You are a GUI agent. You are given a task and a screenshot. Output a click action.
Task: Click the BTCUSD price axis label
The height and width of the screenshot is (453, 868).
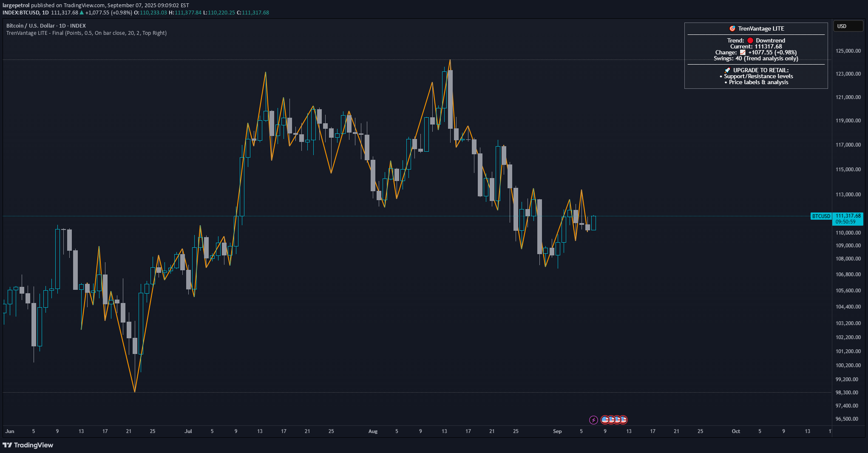(x=821, y=216)
